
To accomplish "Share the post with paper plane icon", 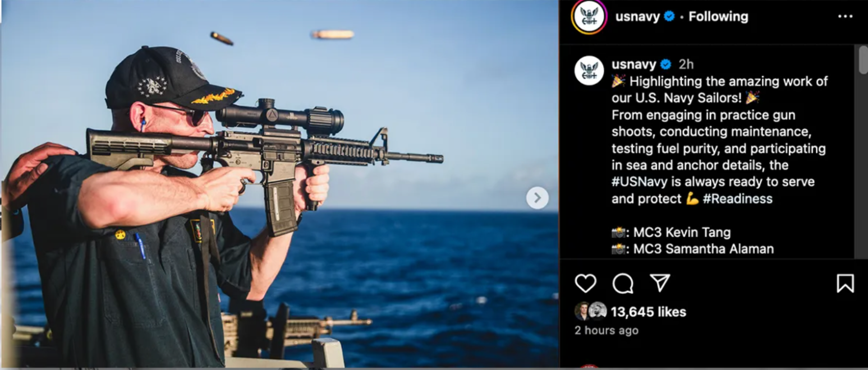I will click(x=660, y=283).
